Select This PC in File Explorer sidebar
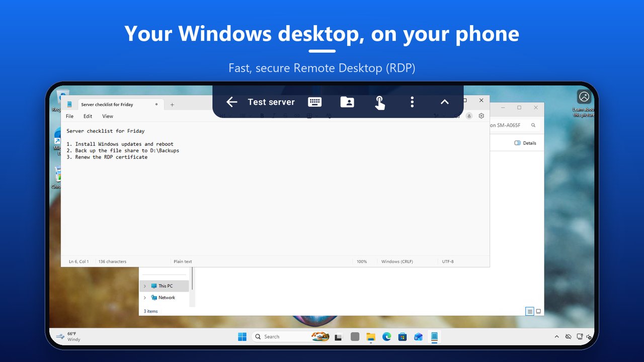Viewport: 644px width, 362px height. click(165, 286)
